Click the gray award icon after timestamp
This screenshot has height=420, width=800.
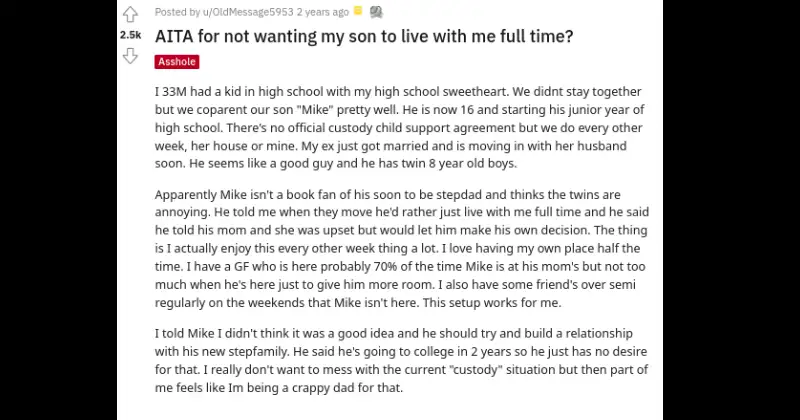coord(375,12)
